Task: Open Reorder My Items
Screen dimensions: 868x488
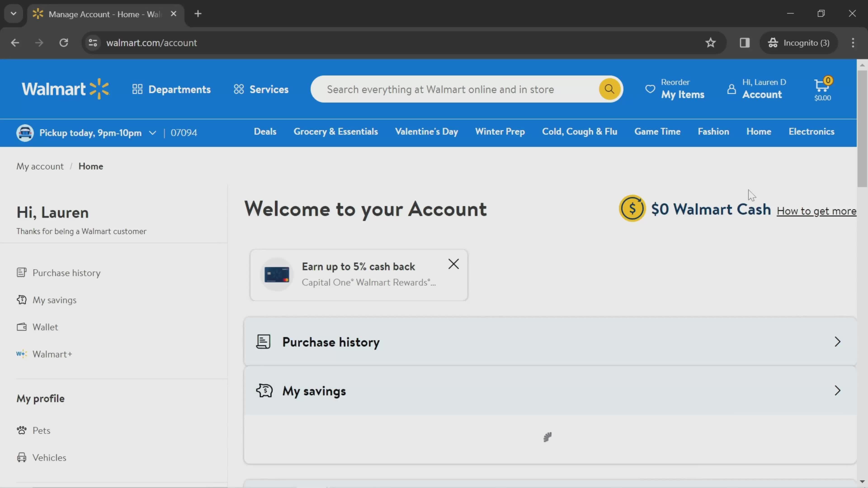Action: [x=675, y=89]
